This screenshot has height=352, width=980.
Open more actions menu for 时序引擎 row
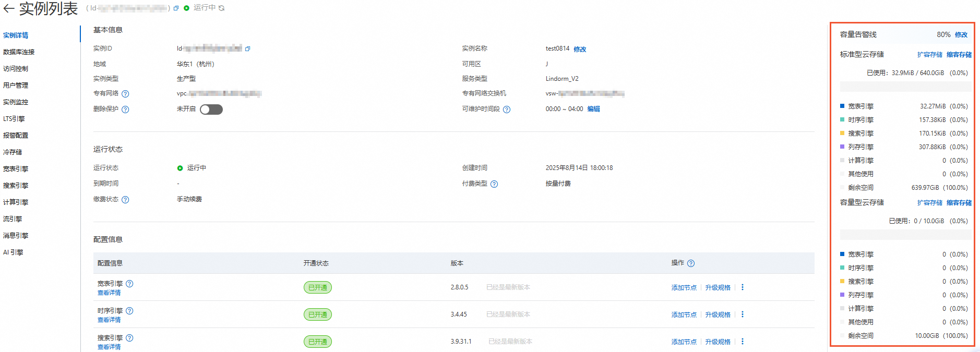743,314
